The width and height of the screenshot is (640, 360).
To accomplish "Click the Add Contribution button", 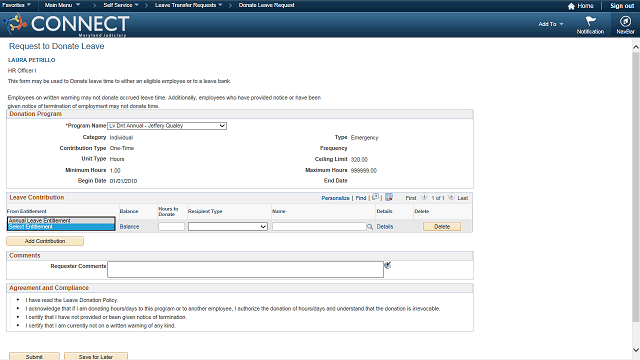I will pyautogui.click(x=45, y=241).
